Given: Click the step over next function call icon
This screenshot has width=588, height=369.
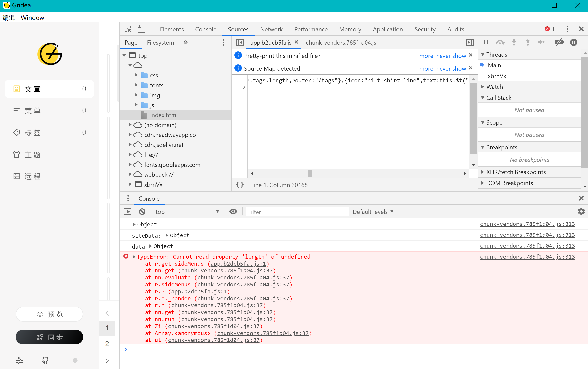Looking at the screenshot, I should coord(500,42).
